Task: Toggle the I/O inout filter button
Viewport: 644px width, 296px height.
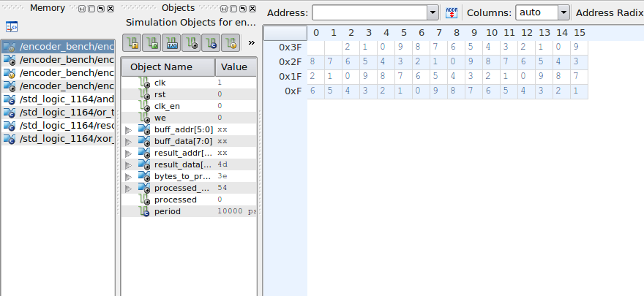Action: tap(171, 42)
